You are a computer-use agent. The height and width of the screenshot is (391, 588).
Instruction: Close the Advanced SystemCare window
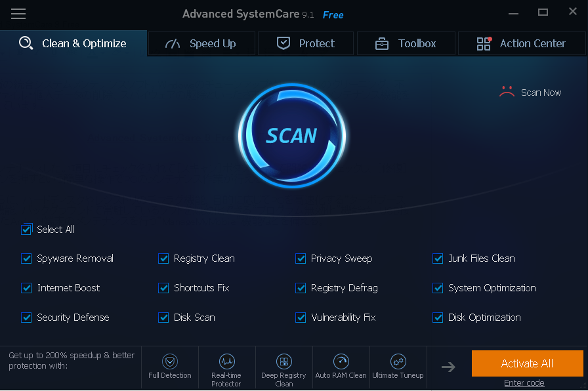[x=573, y=11]
